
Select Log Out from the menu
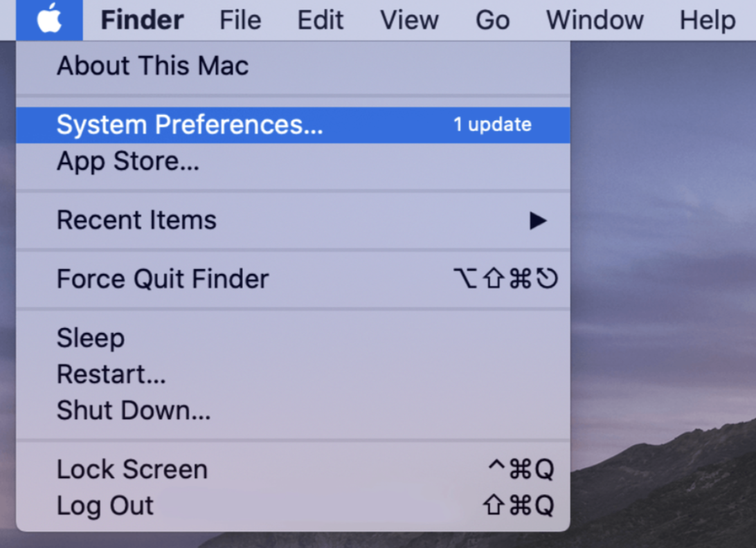[x=105, y=506]
